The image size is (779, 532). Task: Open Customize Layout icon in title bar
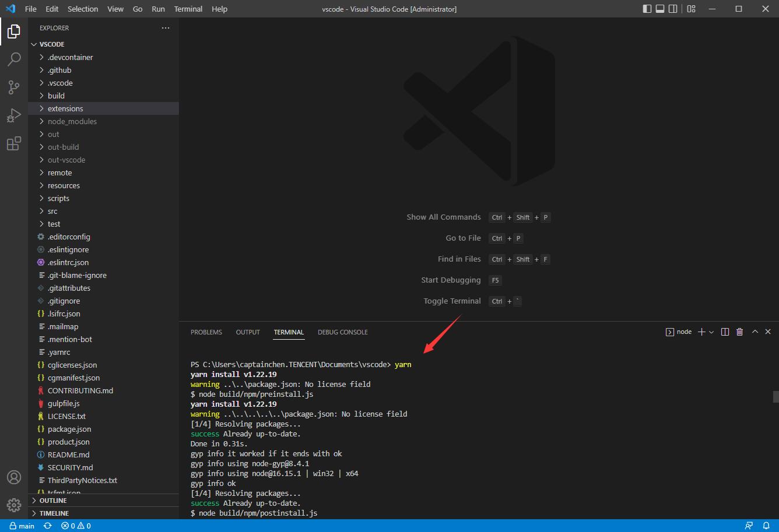tap(691, 9)
